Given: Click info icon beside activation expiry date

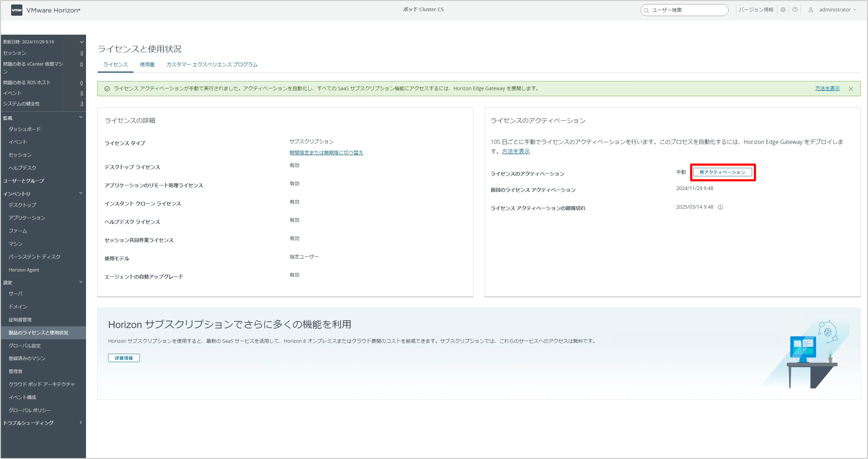Looking at the screenshot, I should point(720,208).
